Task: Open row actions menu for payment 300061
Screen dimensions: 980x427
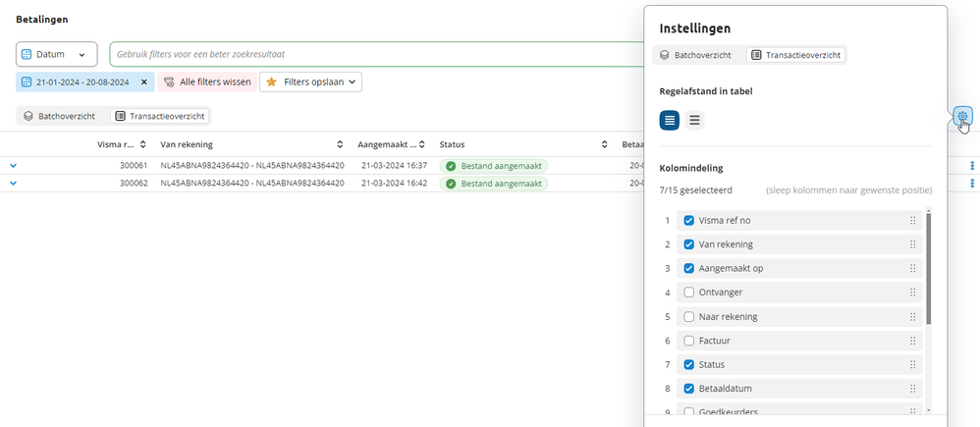Action: point(972,166)
